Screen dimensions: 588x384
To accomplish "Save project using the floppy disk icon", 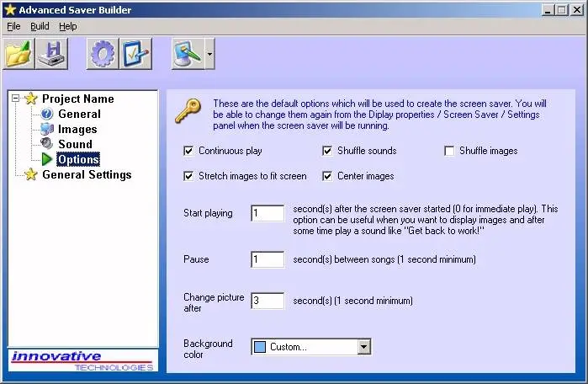I will click(x=51, y=54).
